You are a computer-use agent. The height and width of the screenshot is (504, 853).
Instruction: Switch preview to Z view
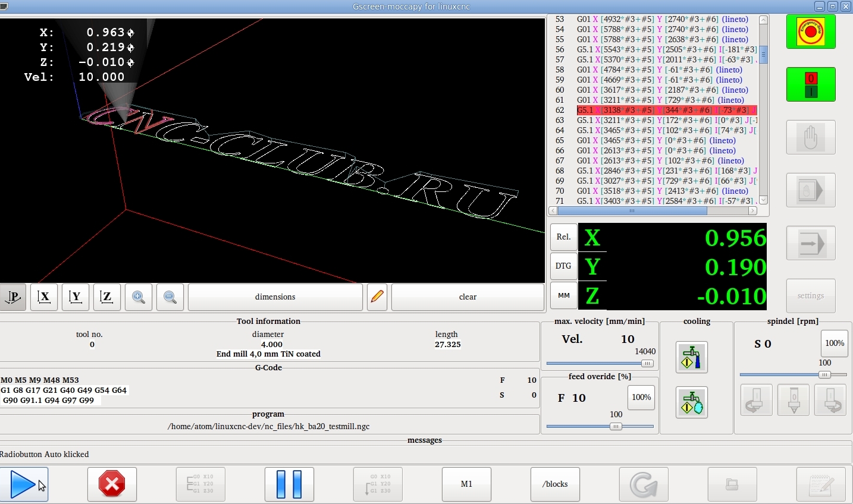coord(107,297)
